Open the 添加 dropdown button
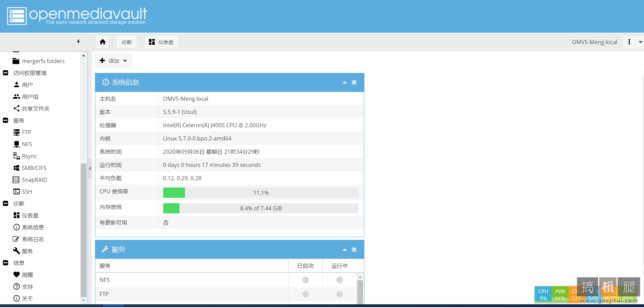Screen dimensions: 644x307 (x=114, y=61)
